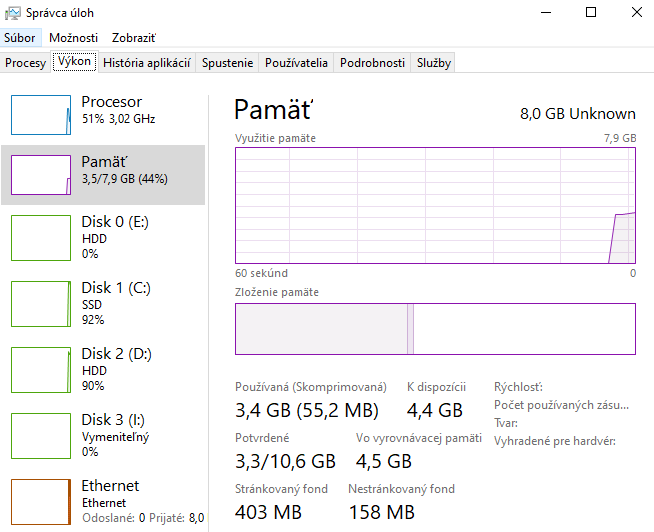This screenshot has height=532, width=654.
Task: Switch to the Služby tab
Action: 434,63
